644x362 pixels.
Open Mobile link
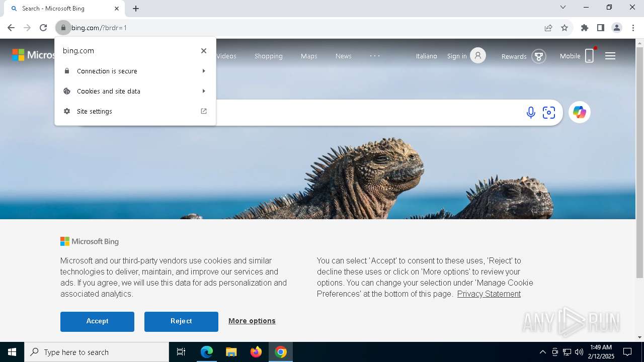(570, 56)
